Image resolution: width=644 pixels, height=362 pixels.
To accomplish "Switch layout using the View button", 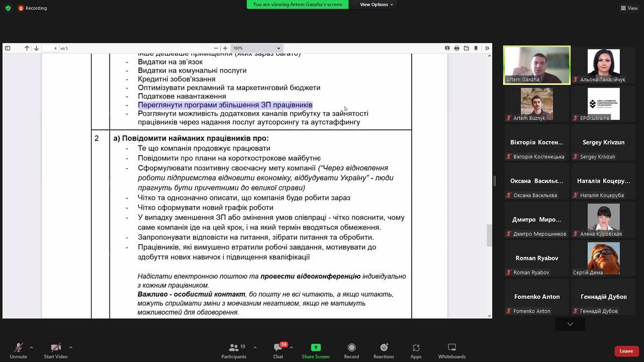I will (x=628, y=8).
